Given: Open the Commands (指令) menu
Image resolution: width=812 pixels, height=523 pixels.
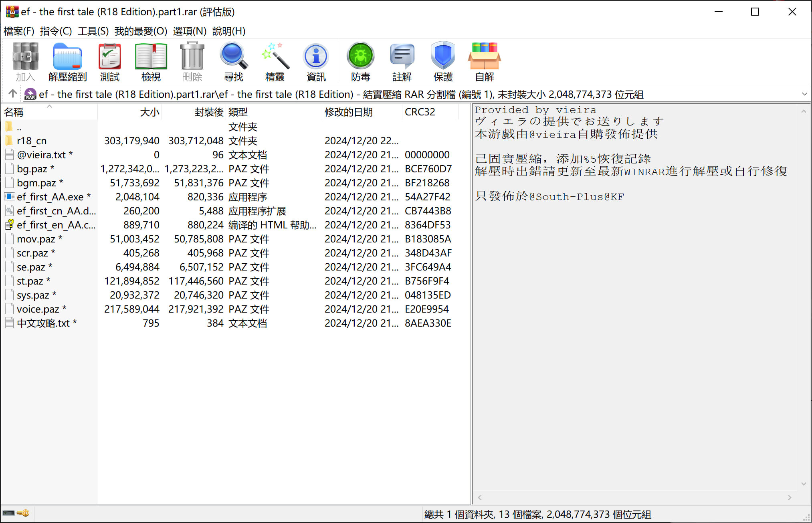Looking at the screenshot, I should [x=56, y=31].
